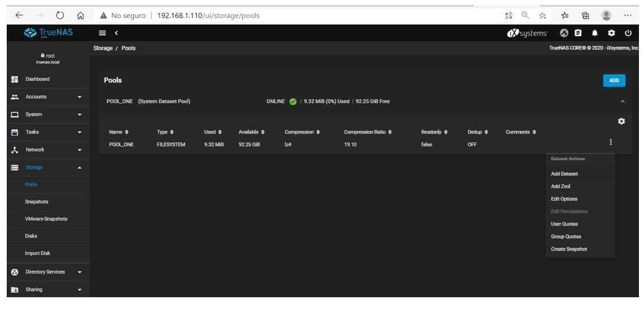Collapse POOL_ONE pool panel chevron

(x=623, y=102)
